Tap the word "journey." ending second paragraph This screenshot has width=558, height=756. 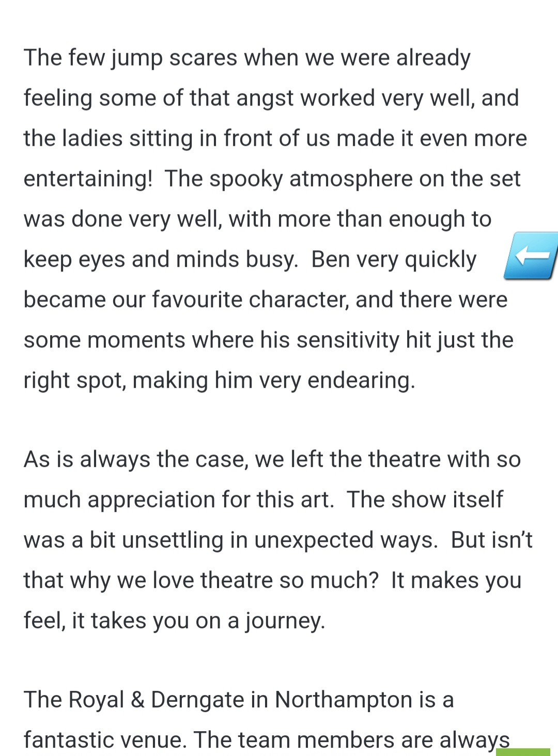[x=285, y=621]
